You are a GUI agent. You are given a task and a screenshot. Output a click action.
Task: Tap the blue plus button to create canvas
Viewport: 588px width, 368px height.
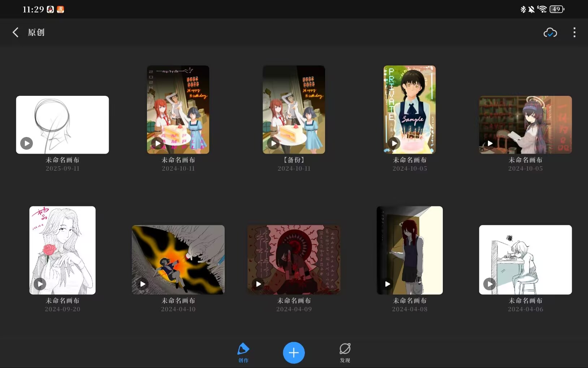click(294, 352)
